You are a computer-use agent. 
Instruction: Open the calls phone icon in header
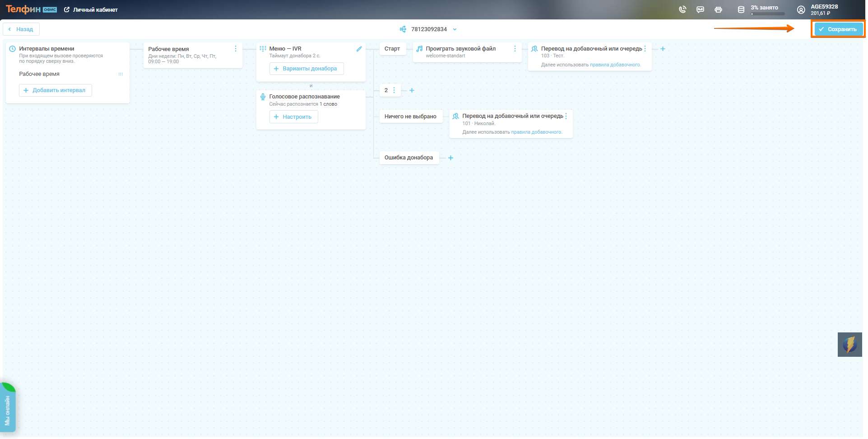tap(682, 9)
